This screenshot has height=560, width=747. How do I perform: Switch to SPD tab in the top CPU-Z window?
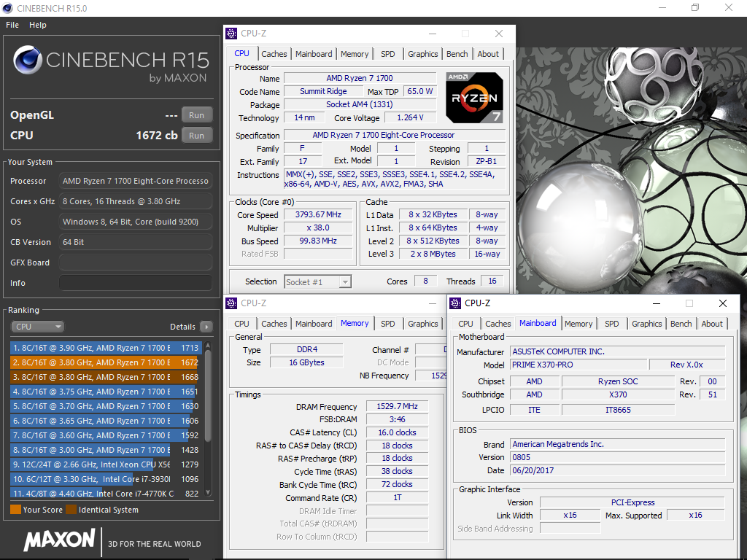[388, 54]
